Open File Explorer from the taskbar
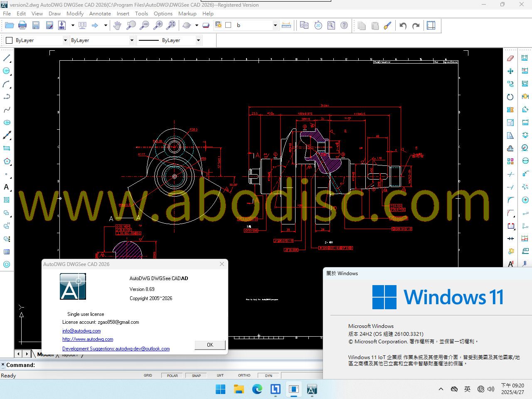The height and width of the screenshot is (399, 532). tap(239, 389)
